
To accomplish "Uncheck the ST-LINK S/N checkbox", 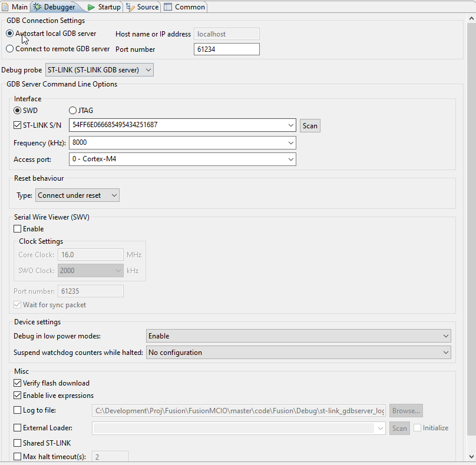I will click(18, 125).
